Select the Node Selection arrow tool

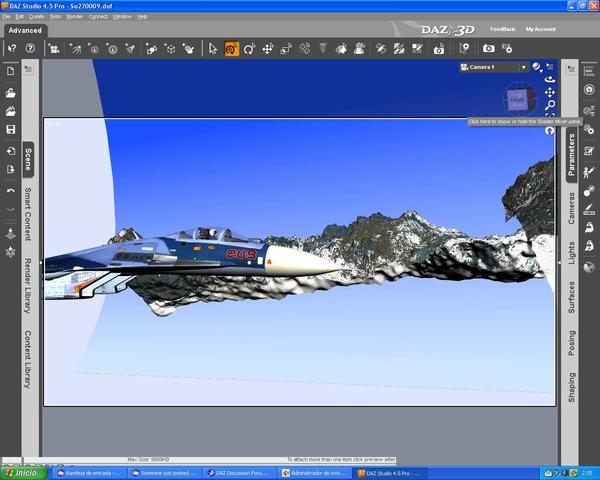tap(213, 49)
